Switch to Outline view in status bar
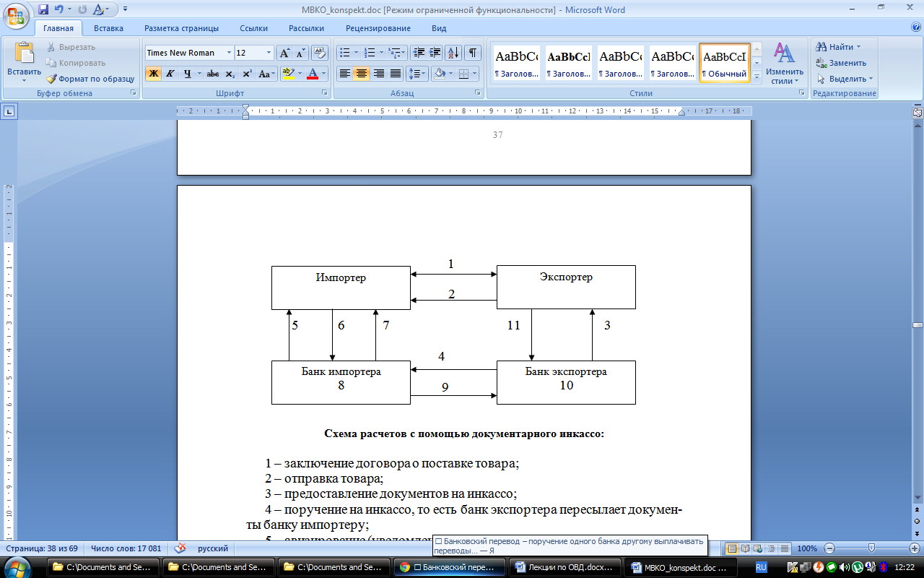The image size is (924, 578). tap(771, 548)
